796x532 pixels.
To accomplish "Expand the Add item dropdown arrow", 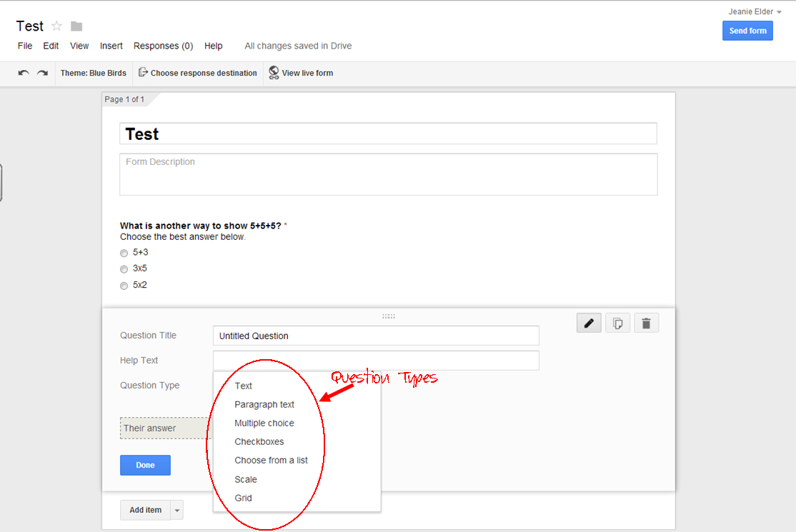I will [176, 510].
